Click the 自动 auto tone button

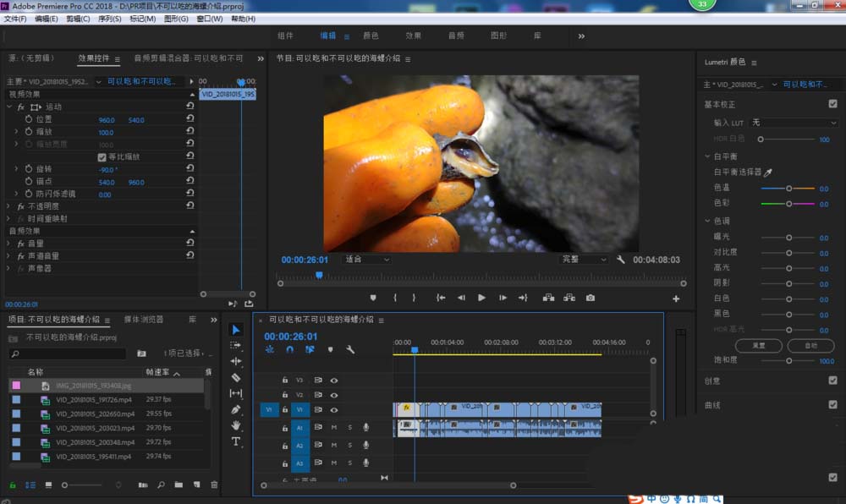coord(810,346)
